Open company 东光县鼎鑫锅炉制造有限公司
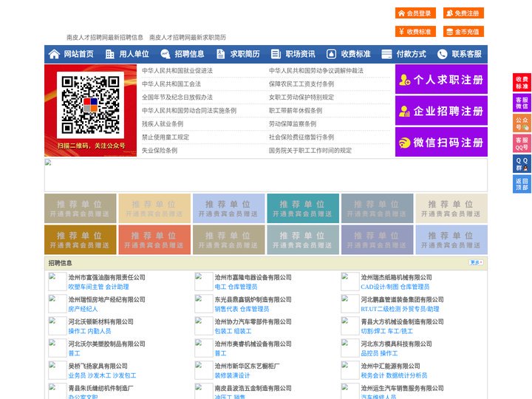This screenshot has height=399, width=532. pos(253,299)
